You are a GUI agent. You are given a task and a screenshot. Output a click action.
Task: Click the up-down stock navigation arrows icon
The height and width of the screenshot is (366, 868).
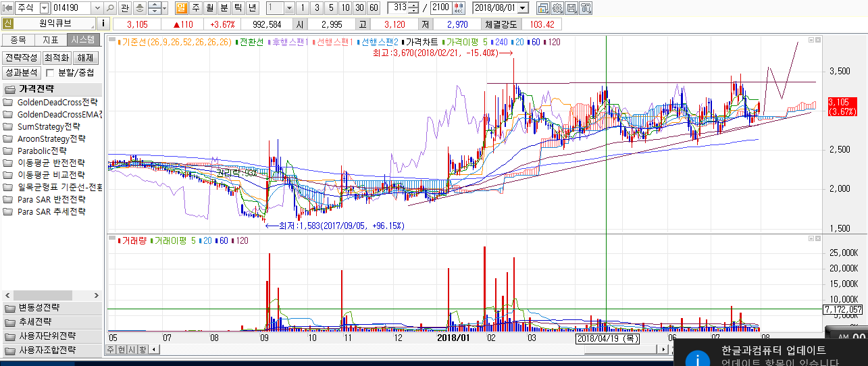point(153,8)
